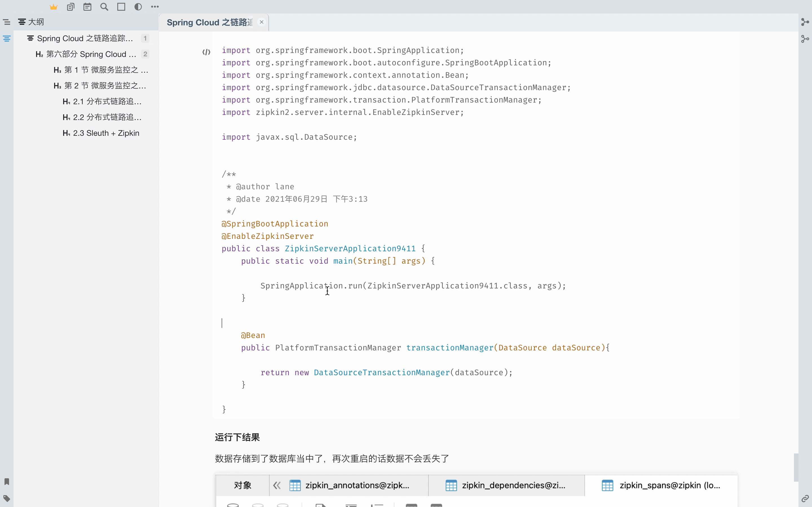This screenshot has height=507, width=812.
Task: Click the copy documents toolbar icon
Action: tap(70, 7)
